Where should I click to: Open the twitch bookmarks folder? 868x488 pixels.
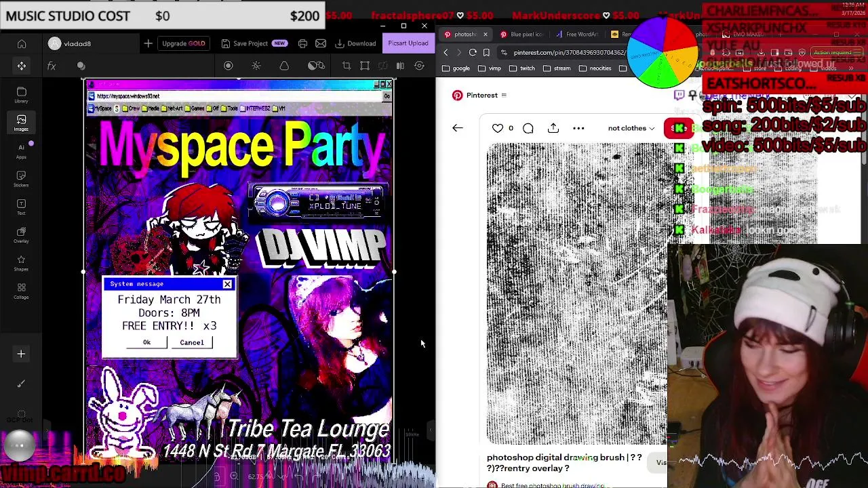point(522,68)
